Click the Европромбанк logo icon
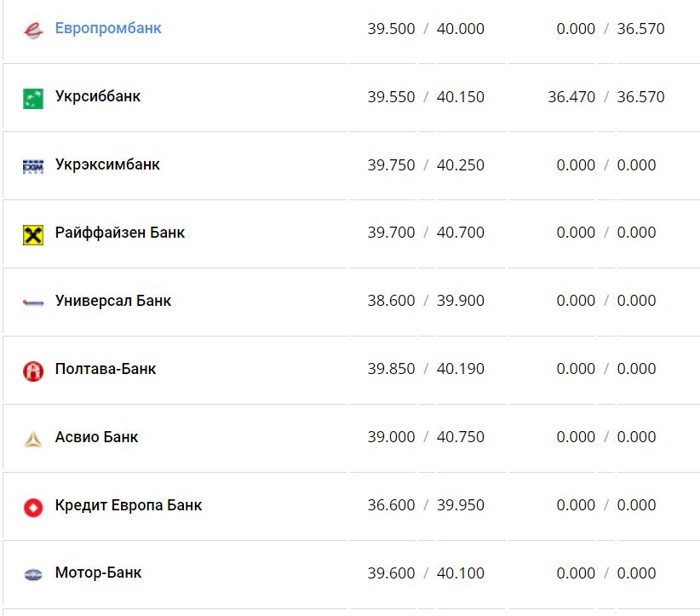This screenshot has height=616, width=700. (32, 30)
